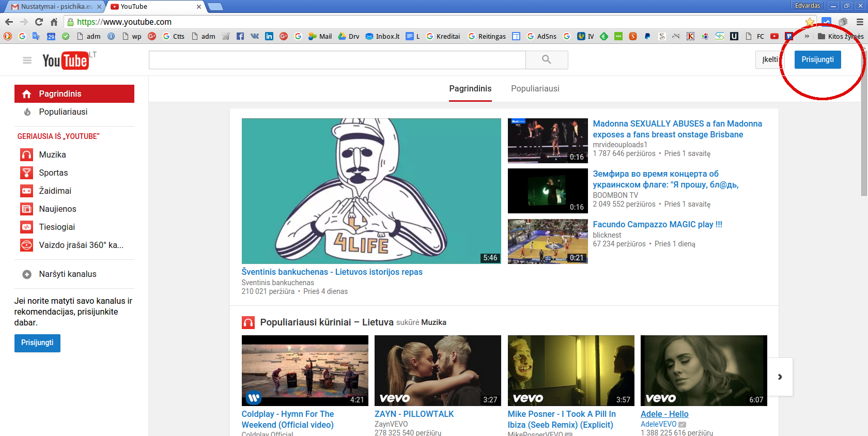Viewport: 868px width, 436px height.
Task: Click the Naršyti kanalus plus icon
Action: (27, 274)
